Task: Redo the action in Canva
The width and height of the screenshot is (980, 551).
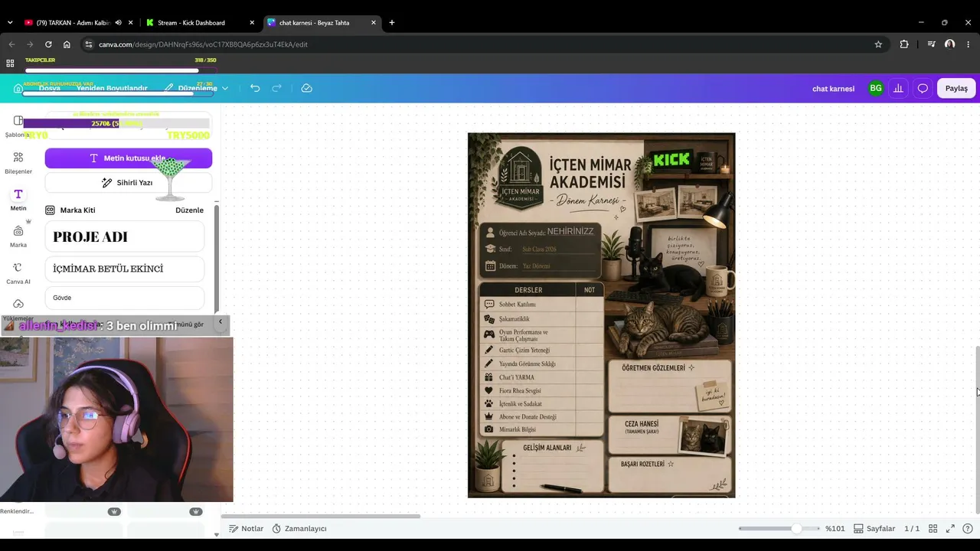Action: tap(277, 88)
